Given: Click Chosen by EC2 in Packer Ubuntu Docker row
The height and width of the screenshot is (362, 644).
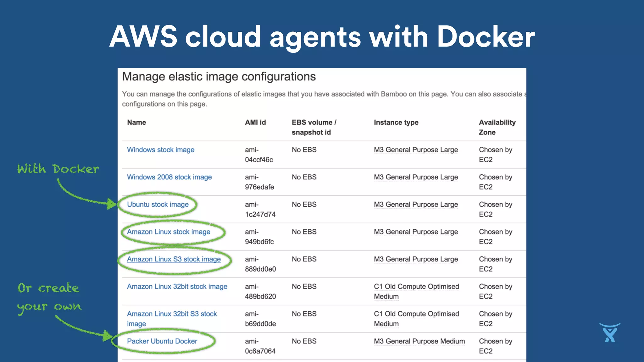Looking at the screenshot, I should click(x=496, y=346).
